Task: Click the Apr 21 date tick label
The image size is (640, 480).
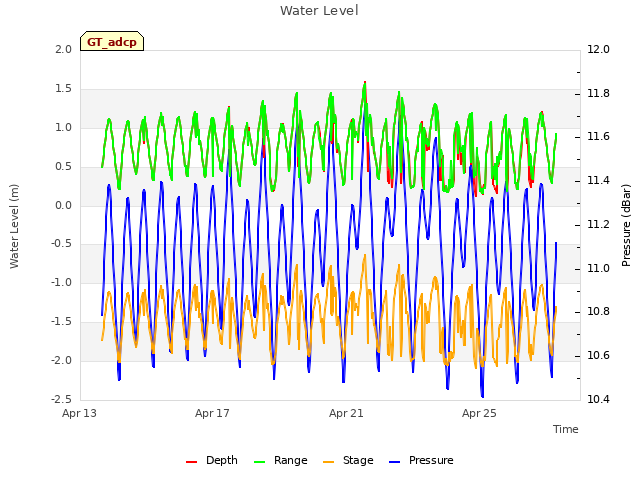Action: click(x=346, y=413)
